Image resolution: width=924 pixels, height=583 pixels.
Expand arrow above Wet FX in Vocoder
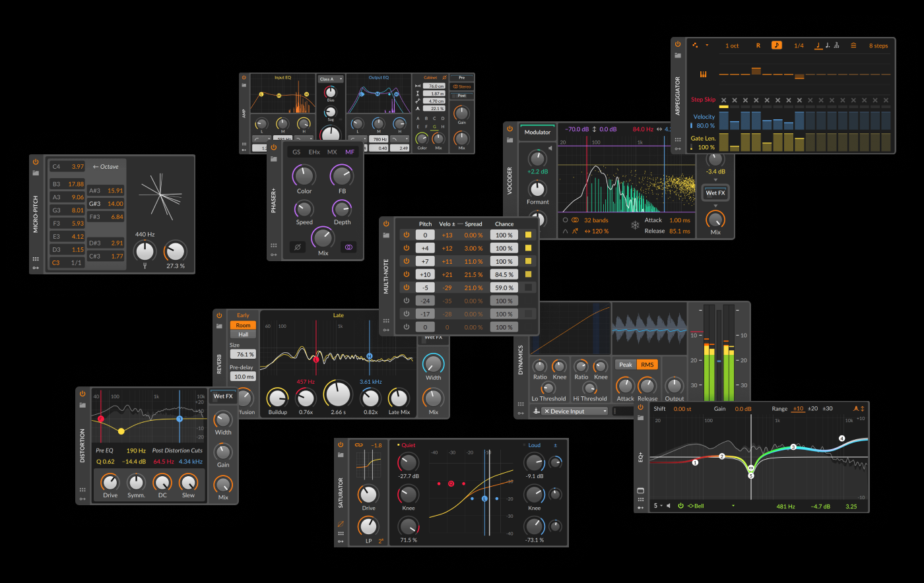[x=715, y=180]
